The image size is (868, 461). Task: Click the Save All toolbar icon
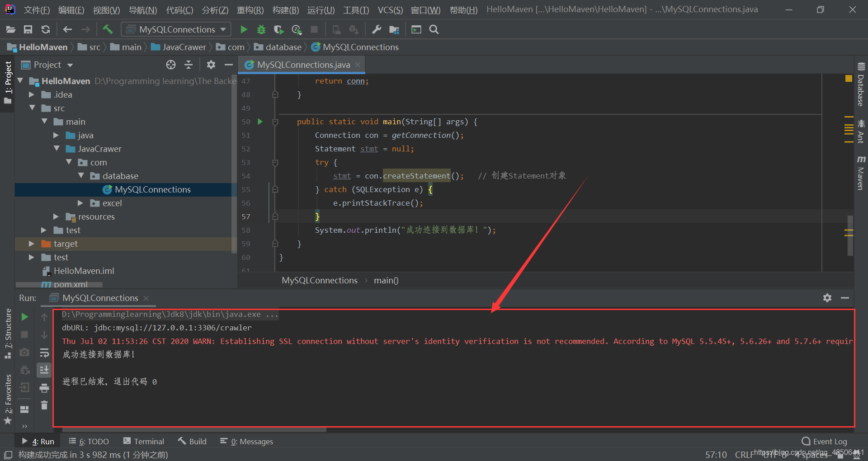pyautogui.click(x=28, y=30)
